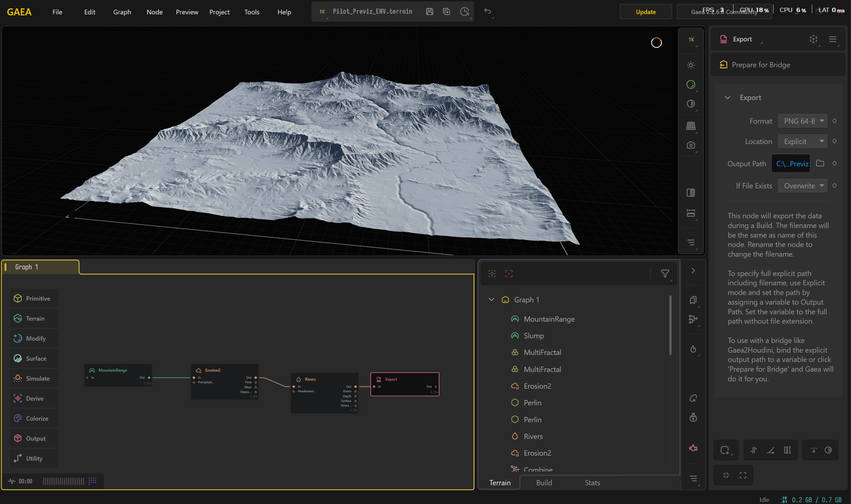Open the viewport lighting sun icon

691,65
